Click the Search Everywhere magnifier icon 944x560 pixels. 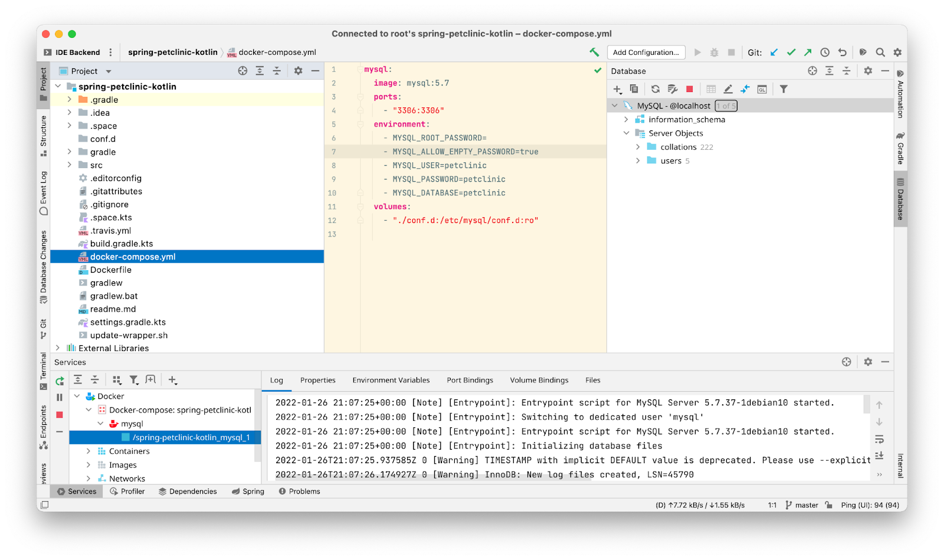pyautogui.click(x=880, y=52)
